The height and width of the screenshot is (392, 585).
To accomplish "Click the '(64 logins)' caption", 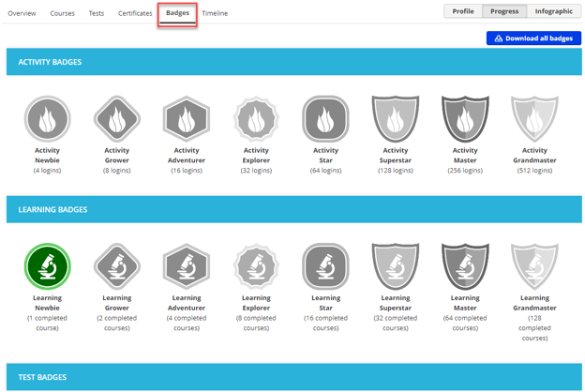I will (x=325, y=171).
